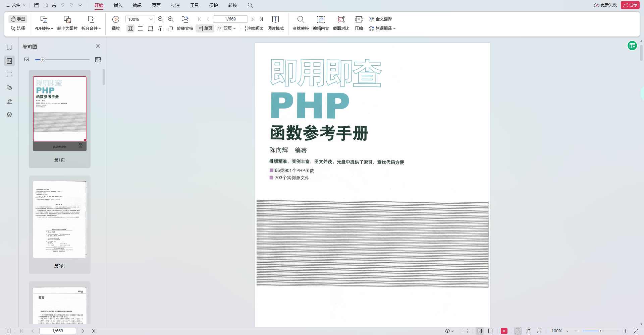Go to last page using ribbon arrow
Image resolution: width=644 pixels, height=335 pixels.
[x=261, y=19]
